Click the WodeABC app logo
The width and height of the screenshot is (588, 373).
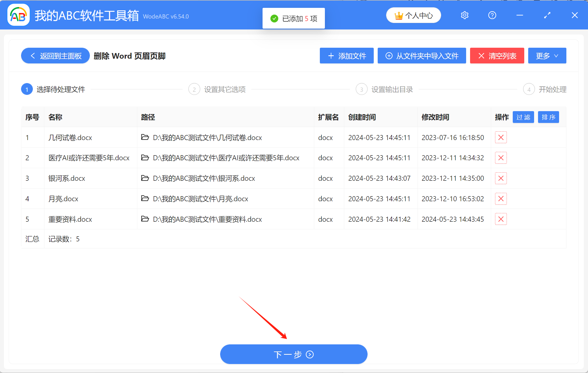pyautogui.click(x=19, y=15)
